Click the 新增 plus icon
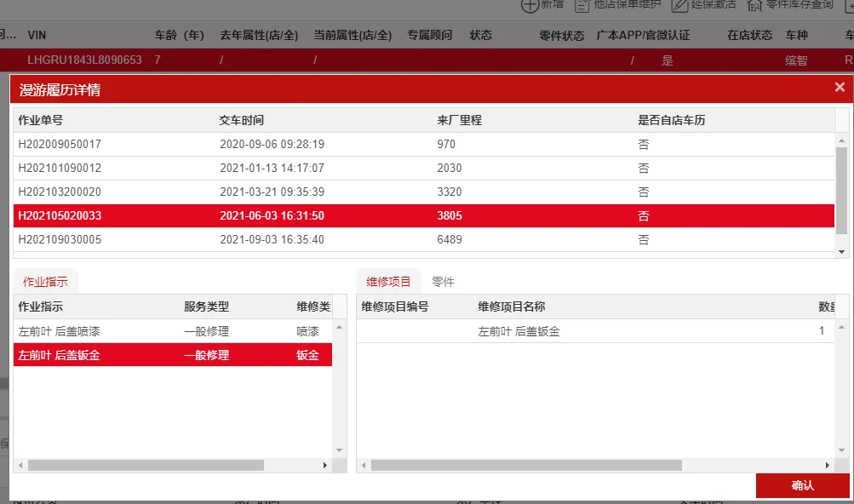Screen dimensions: 854x504 tap(530, 5)
